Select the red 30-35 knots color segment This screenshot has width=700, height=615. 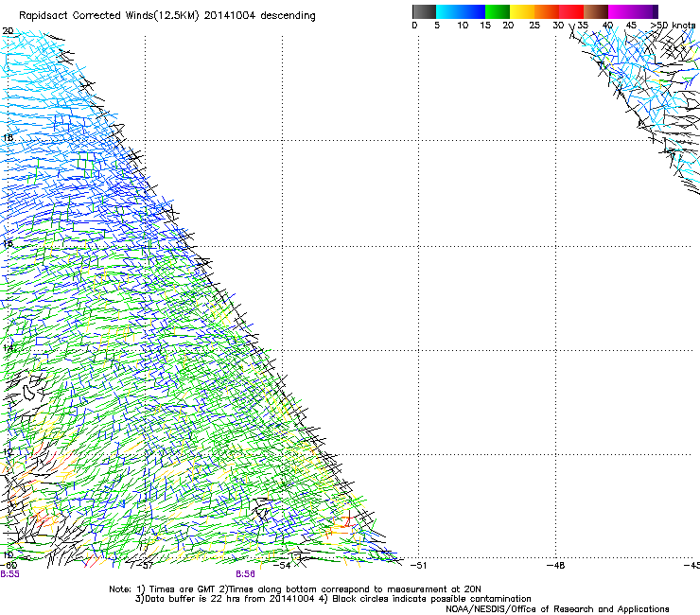(571, 11)
